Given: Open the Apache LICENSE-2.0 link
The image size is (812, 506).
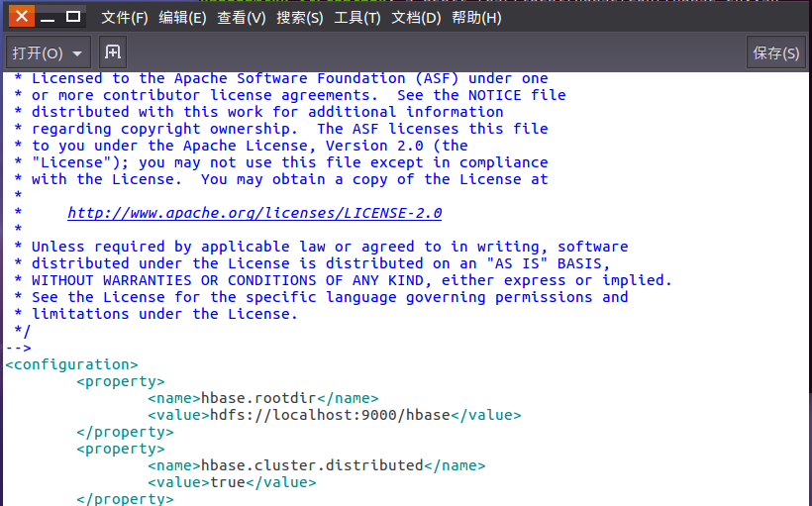Looking at the screenshot, I should pyautogui.click(x=254, y=213).
